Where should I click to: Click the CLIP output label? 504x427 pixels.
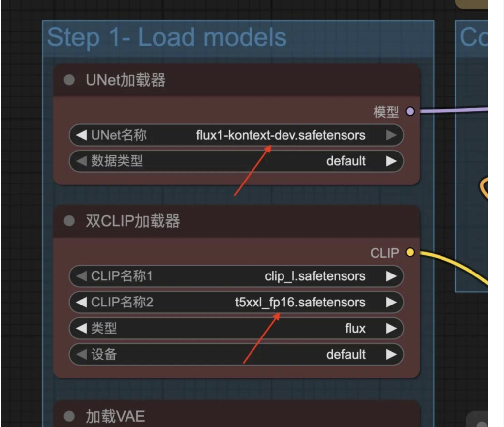[384, 253]
